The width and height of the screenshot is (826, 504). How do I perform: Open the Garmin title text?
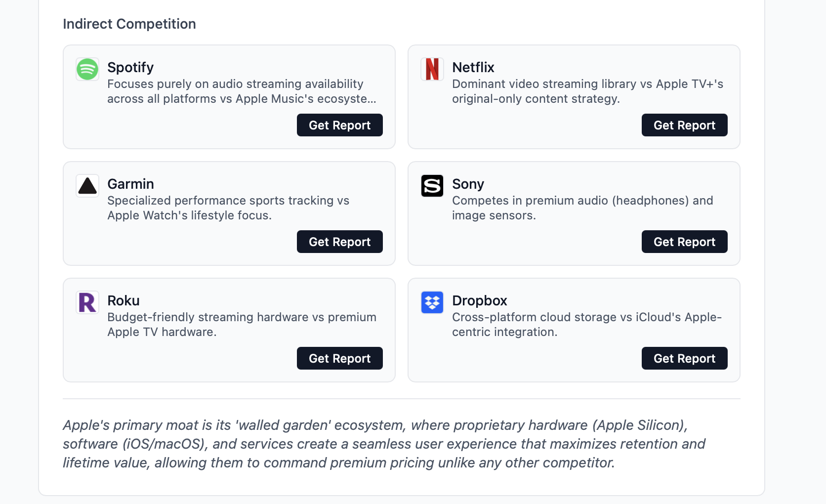130,184
